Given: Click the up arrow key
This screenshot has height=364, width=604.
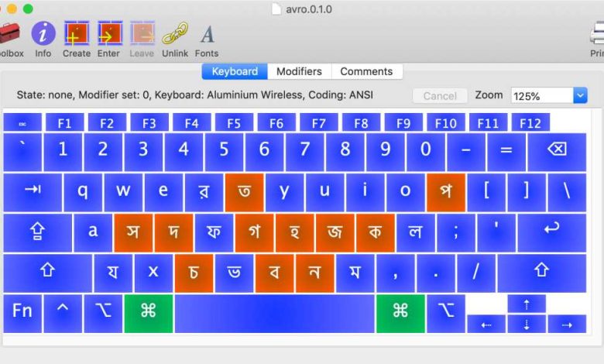Looking at the screenshot, I should click(527, 304).
